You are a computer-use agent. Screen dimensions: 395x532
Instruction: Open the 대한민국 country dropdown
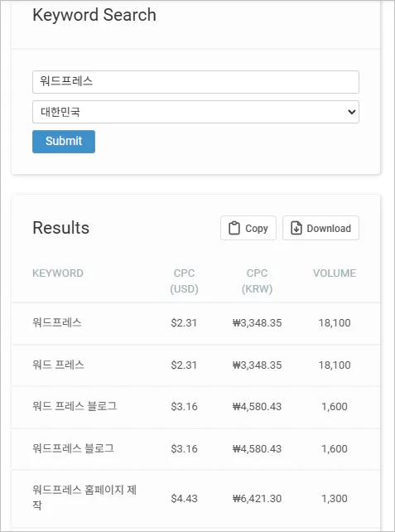[195, 112]
